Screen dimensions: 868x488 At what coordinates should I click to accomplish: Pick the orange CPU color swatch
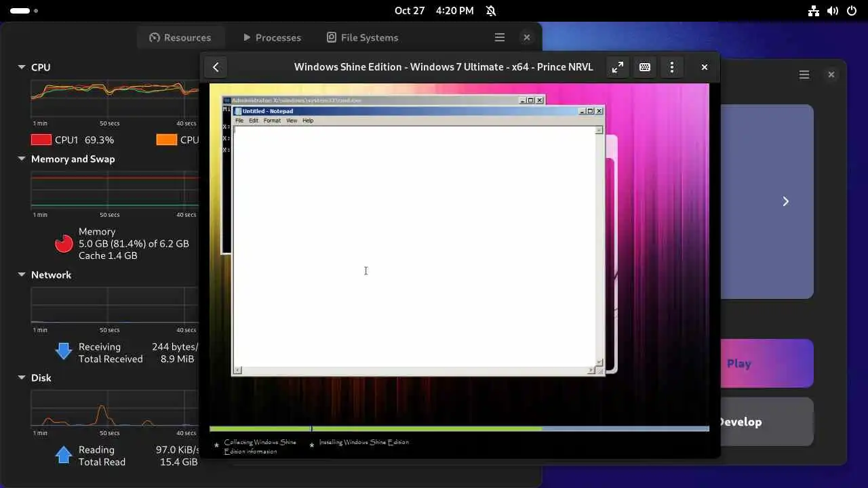click(166, 140)
